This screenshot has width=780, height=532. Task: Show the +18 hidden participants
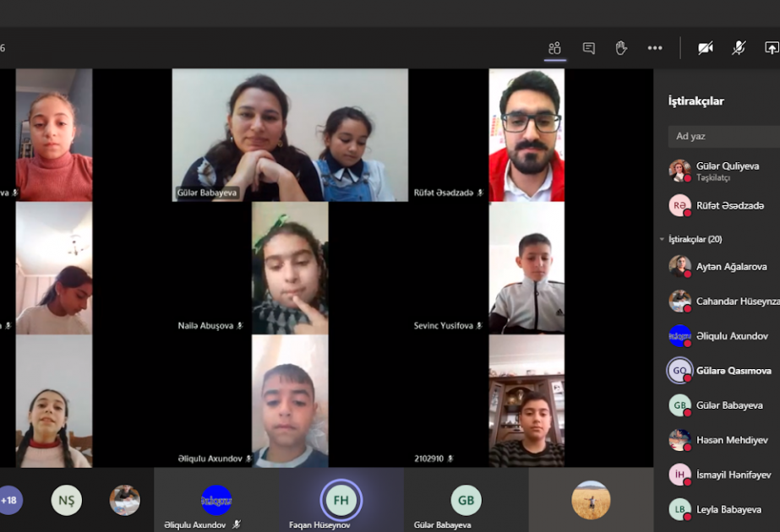9,500
